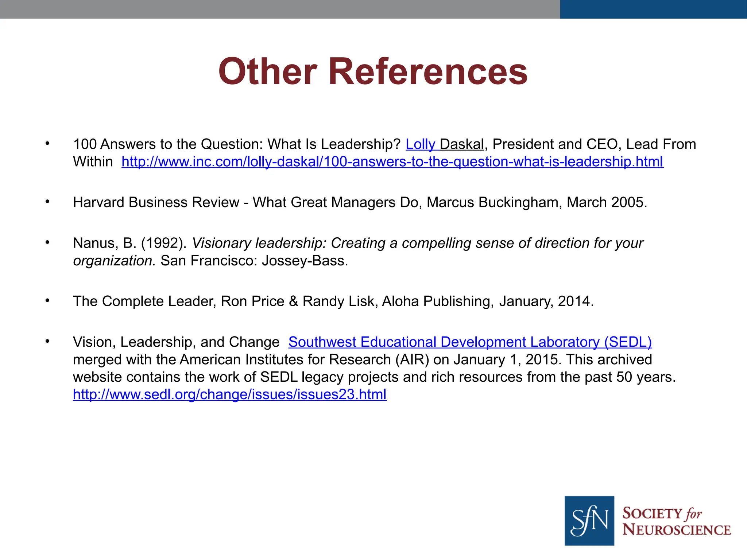Click the Nanus, B. (1992) citation text
747x560 pixels.
click(130, 243)
